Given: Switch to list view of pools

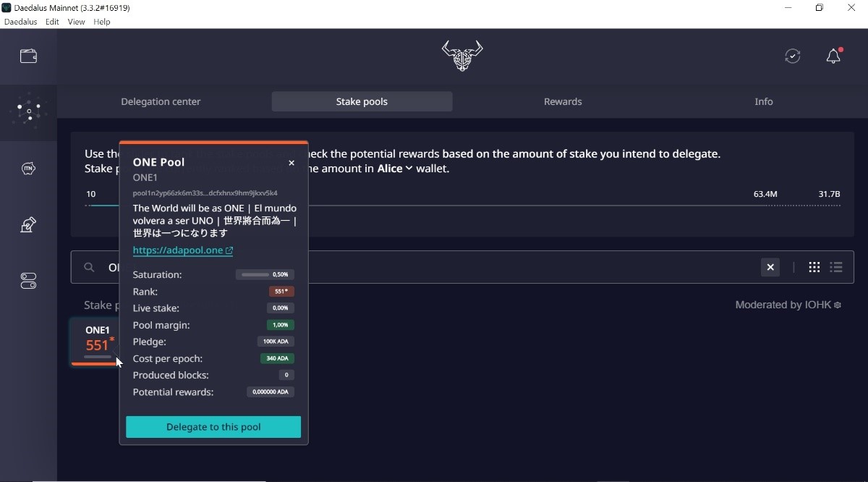Looking at the screenshot, I should tap(836, 267).
